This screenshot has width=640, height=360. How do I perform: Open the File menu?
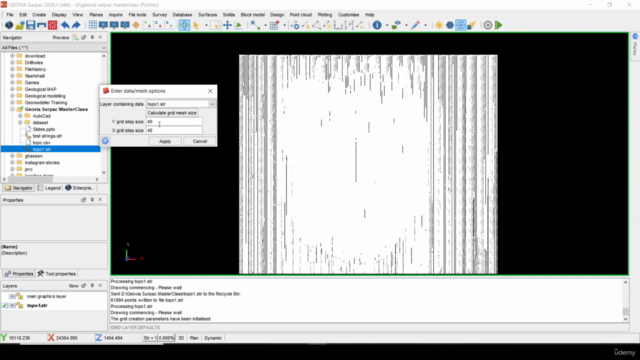pyautogui.click(x=10, y=15)
